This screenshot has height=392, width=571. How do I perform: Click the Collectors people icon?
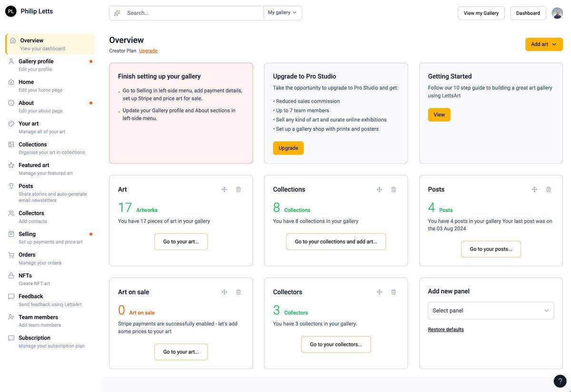pyautogui.click(x=11, y=213)
